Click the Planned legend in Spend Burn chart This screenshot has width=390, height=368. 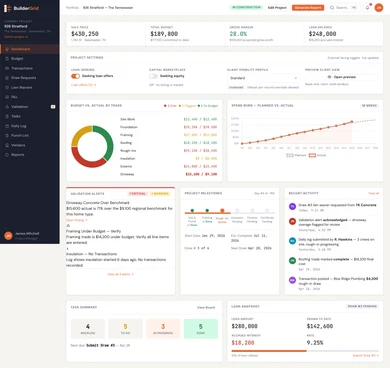[x=296, y=155]
